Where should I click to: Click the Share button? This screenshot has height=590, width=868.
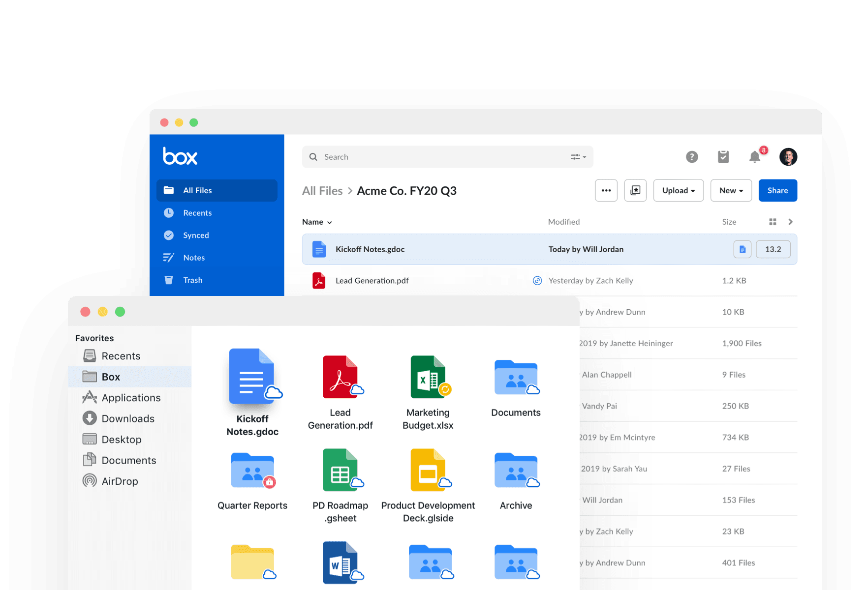[x=777, y=190]
